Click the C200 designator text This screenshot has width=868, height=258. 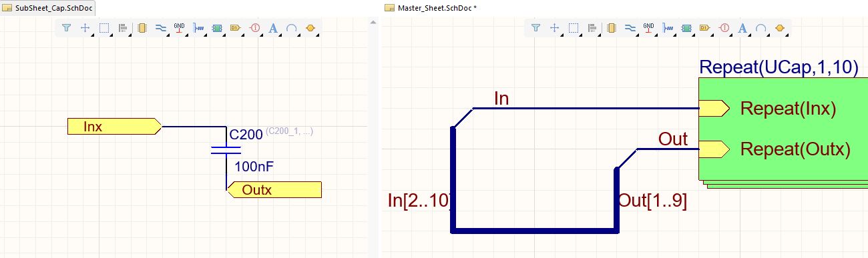click(x=246, y=135)
